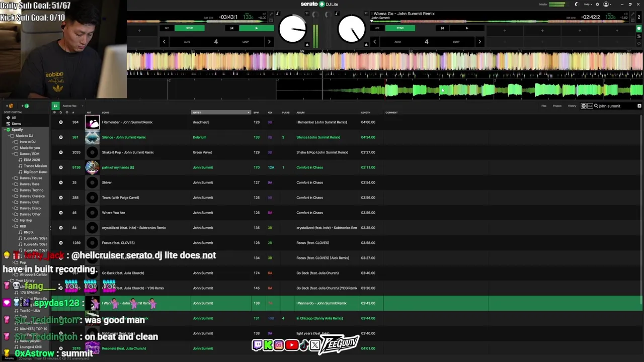This screenshot has height=362, width=644.
Task: Eject track from left deck
Action: click(307, 45)
